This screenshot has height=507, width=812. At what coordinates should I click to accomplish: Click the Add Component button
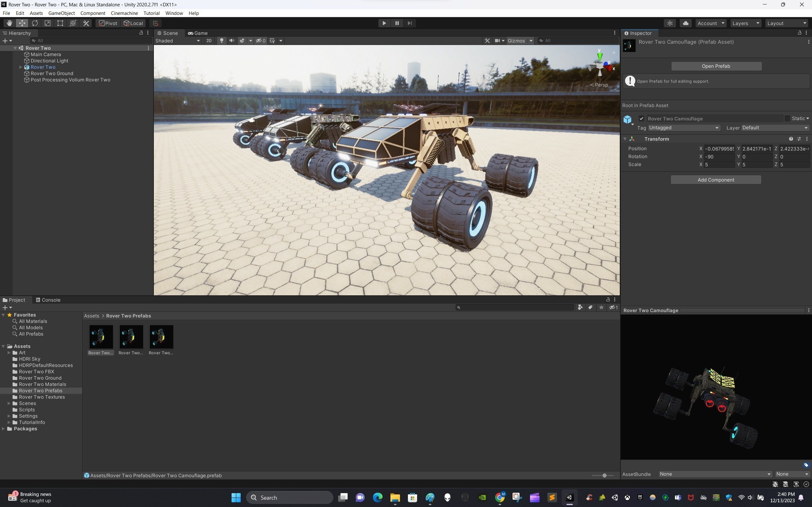[x=715, y=180]
